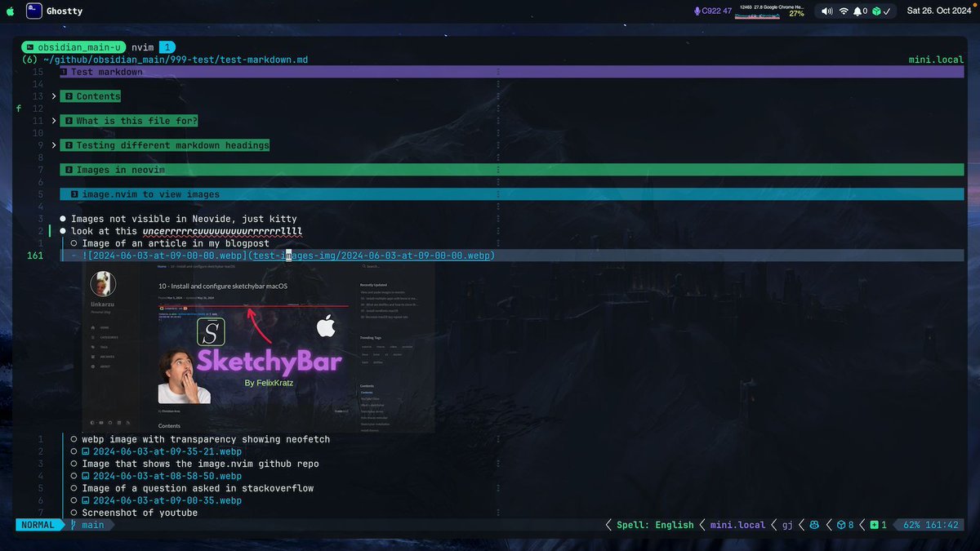
Task: Click mini.local hostname at top right
Action: pos(936,60)
